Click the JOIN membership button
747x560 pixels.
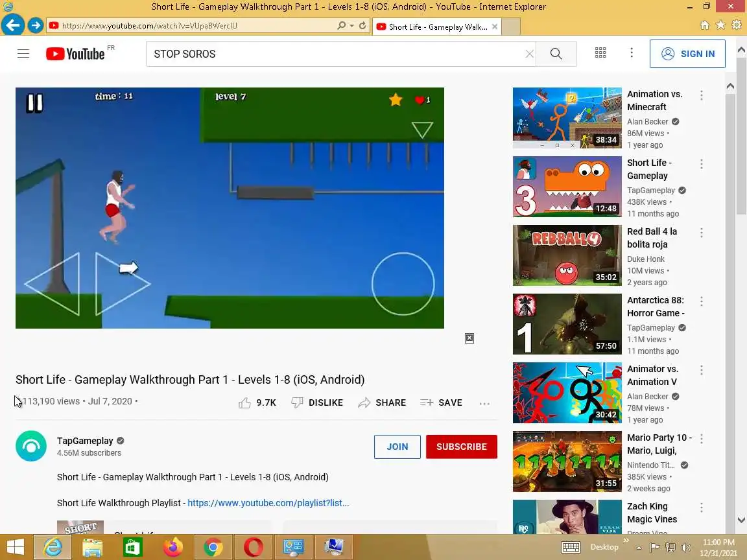(397, 447)
